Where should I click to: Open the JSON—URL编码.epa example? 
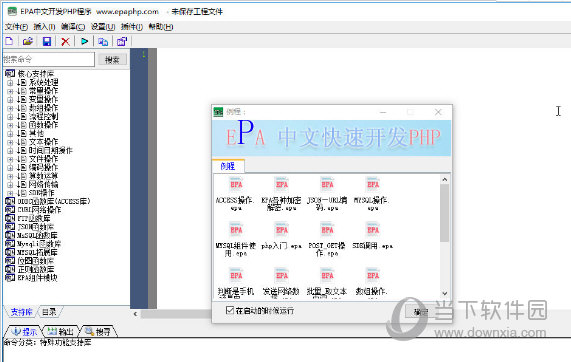327,194
